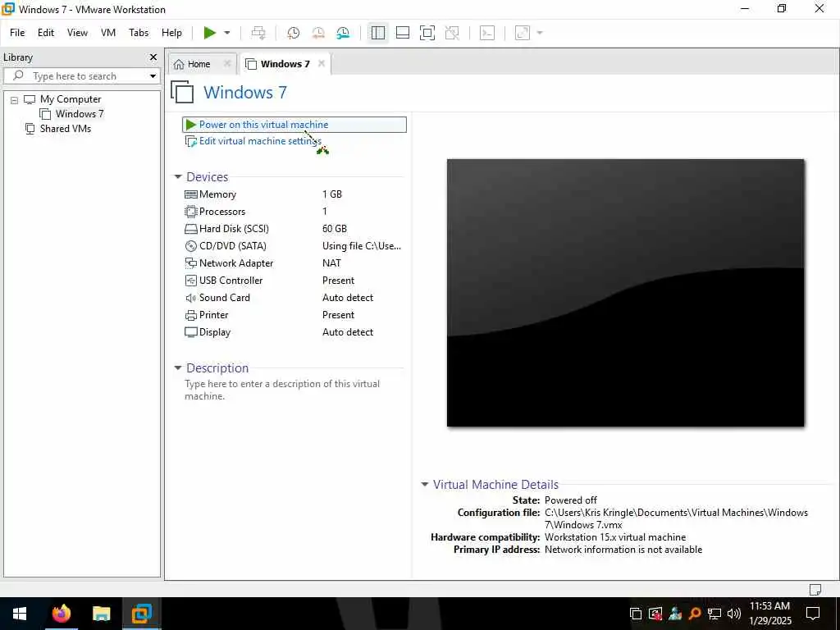Click the description text entry area
This screenshot has width=840, height=630.
(282, 390)
